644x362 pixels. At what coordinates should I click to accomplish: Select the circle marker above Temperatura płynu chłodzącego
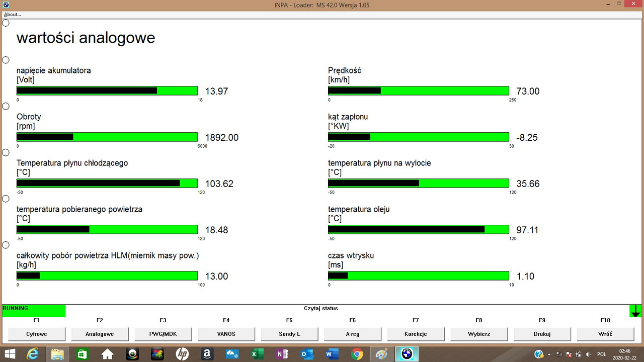(x=6, y=153)
